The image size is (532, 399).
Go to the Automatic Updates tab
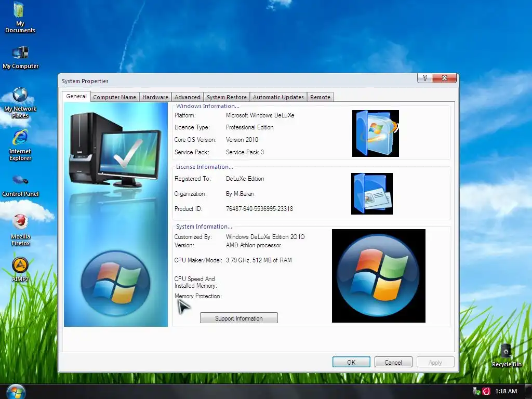[x=278, y=97]
